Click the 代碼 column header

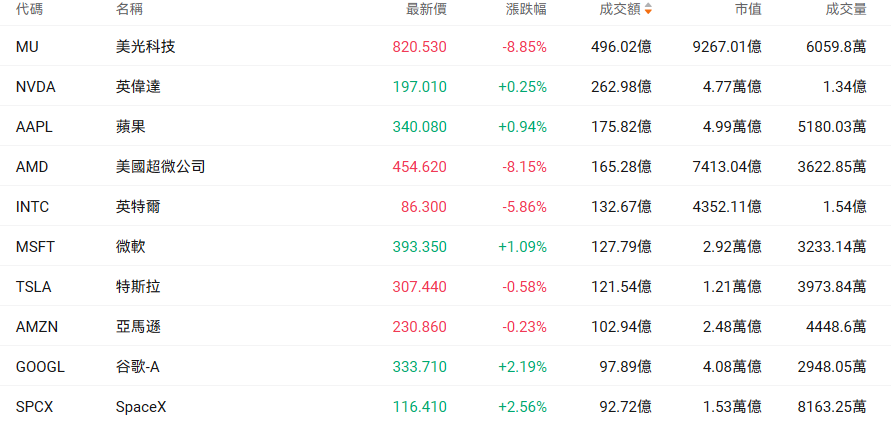[30, 10]
